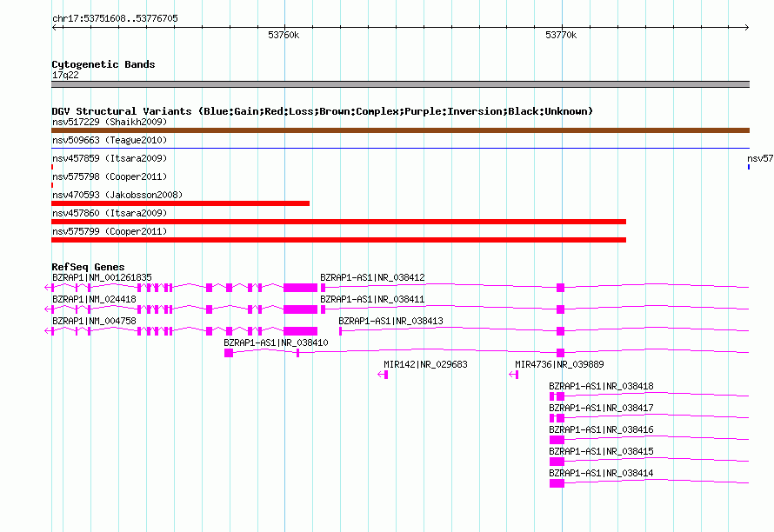The height and width of the screenshot is (532, 774).
Task: Open the DGV Structural Variants track title
Action: pos(322,111)
